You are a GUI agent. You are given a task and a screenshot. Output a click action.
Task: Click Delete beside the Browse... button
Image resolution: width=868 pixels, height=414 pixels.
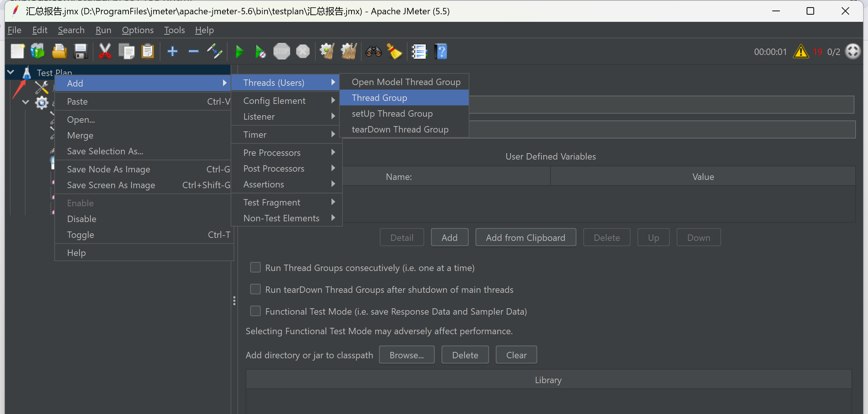[x=465, y=355]
